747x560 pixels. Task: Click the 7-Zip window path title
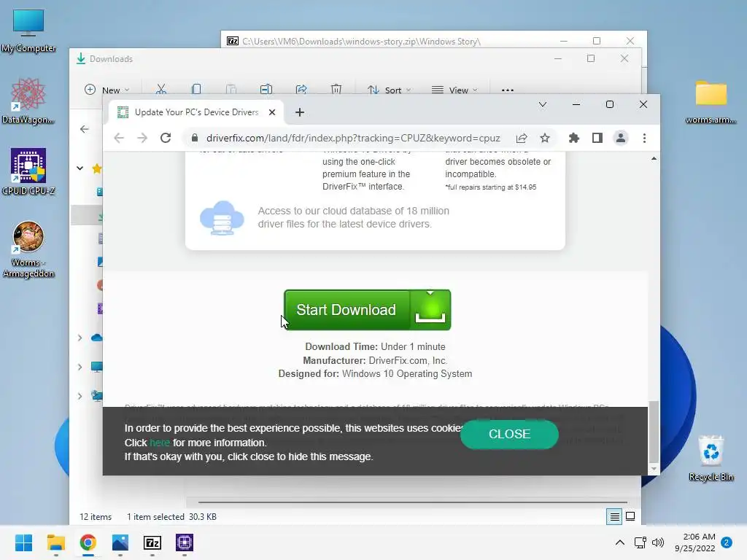pyautogui.click(x=361, y=42)
